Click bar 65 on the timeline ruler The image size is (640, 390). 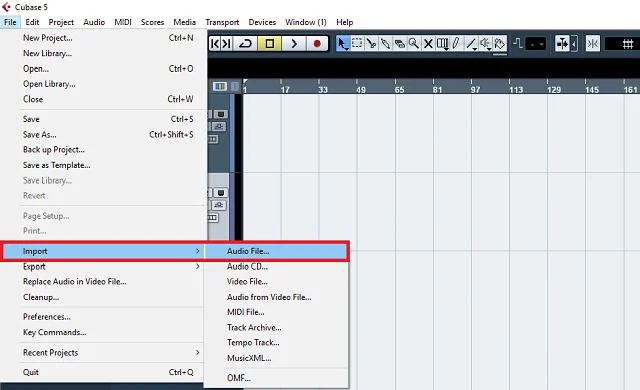click(399, 89)
